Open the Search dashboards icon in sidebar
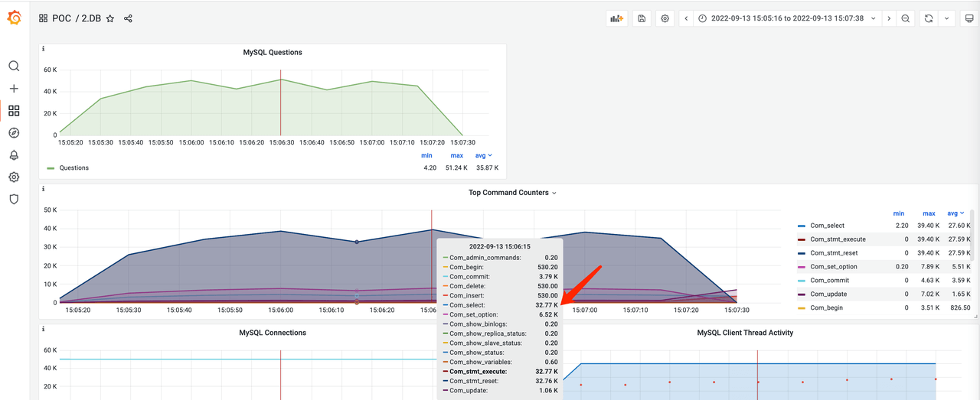Viewport: 980px width, 400px height. tap(14, 67)
